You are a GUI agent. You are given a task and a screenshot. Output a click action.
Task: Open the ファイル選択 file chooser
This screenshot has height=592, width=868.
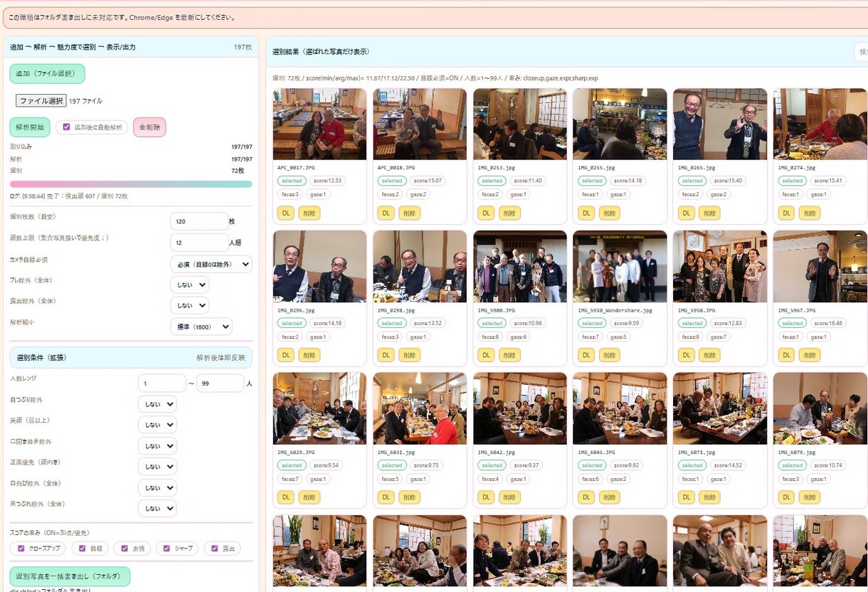coord(41,101)
